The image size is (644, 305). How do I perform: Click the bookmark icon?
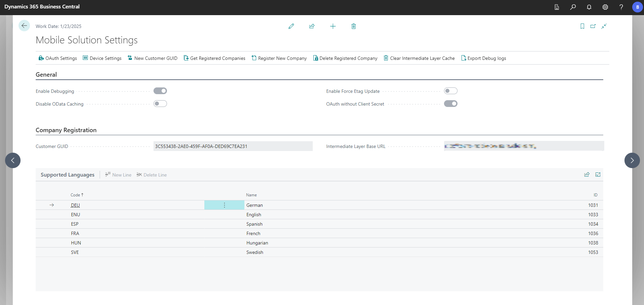point(582,26)
